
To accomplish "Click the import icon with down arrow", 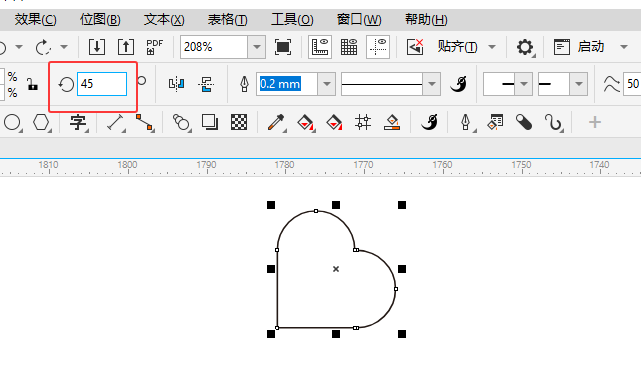I will point(97,47).
